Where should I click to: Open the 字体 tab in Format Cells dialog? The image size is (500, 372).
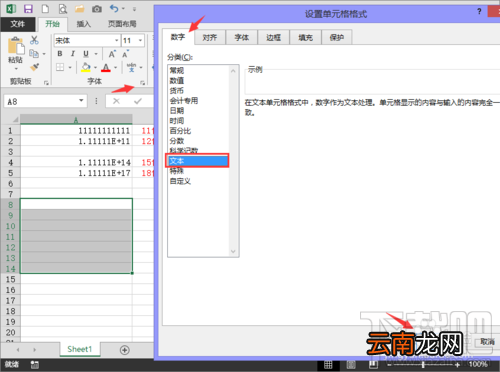pyautogui.click(x=242, y=38)
